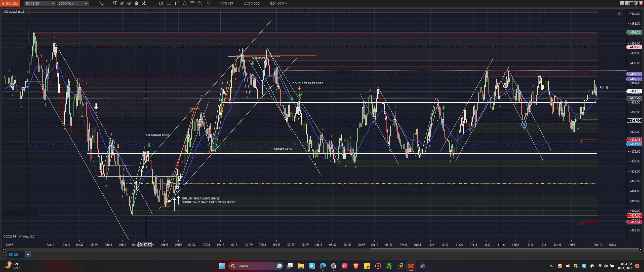Select the up arrow marker tool

tap(208, 3)
